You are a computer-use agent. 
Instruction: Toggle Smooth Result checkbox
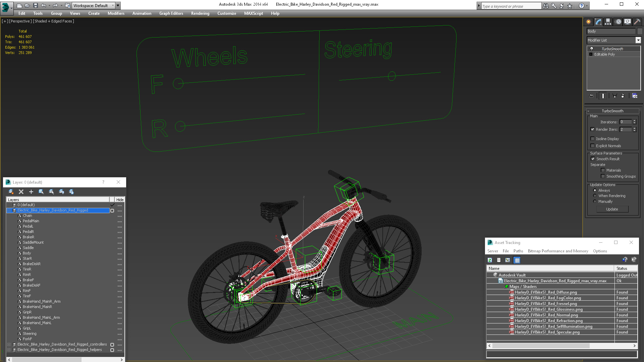[593, 159]
